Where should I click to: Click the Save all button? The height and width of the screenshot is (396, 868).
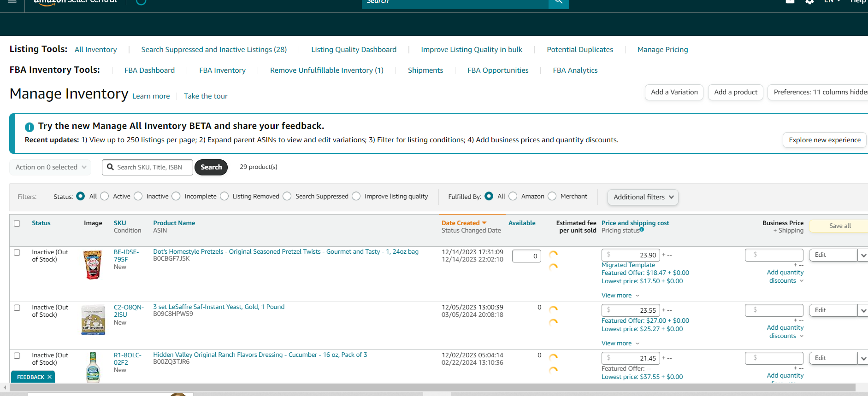point(839,226)
